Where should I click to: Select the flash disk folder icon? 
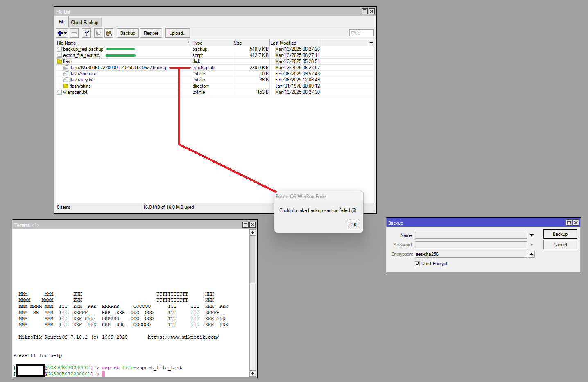click(59, 61)
